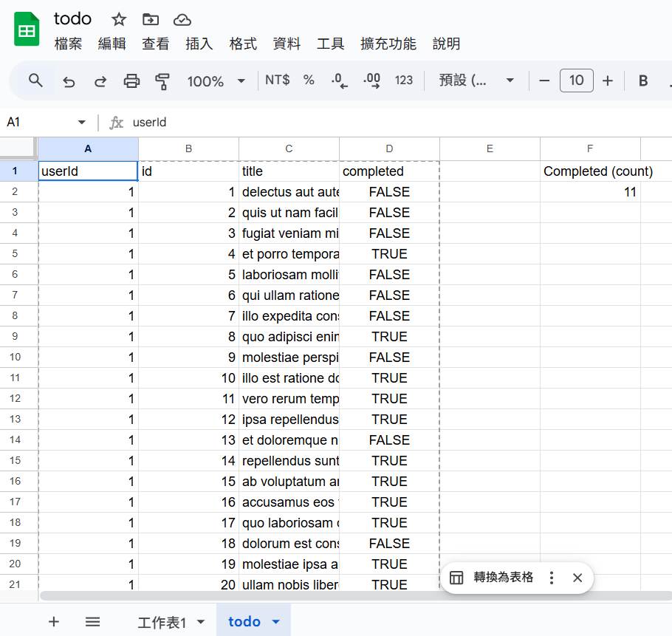Screen dimensions: 672x636
Task: Click the undo arrow
Action: (69, 81)
